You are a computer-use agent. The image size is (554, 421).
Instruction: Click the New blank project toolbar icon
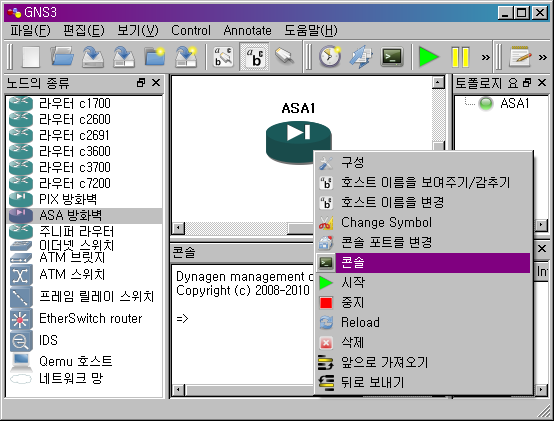pos(31,57)
